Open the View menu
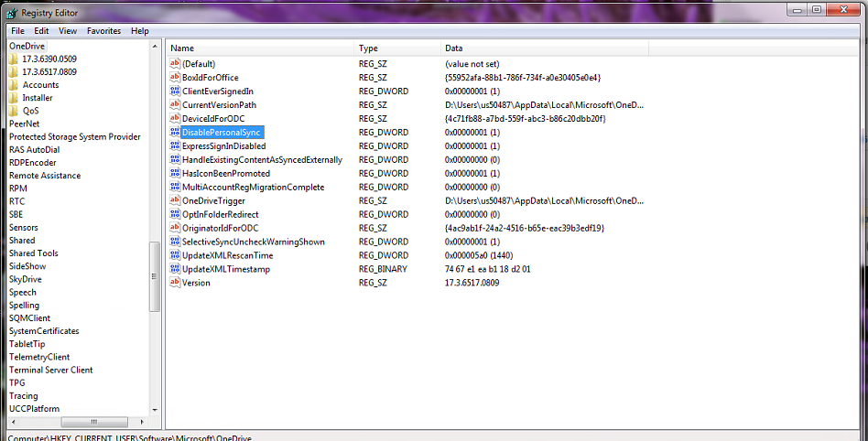Image resolution: width=868 pixels, height=441 pixels. [x=68, y=31]
